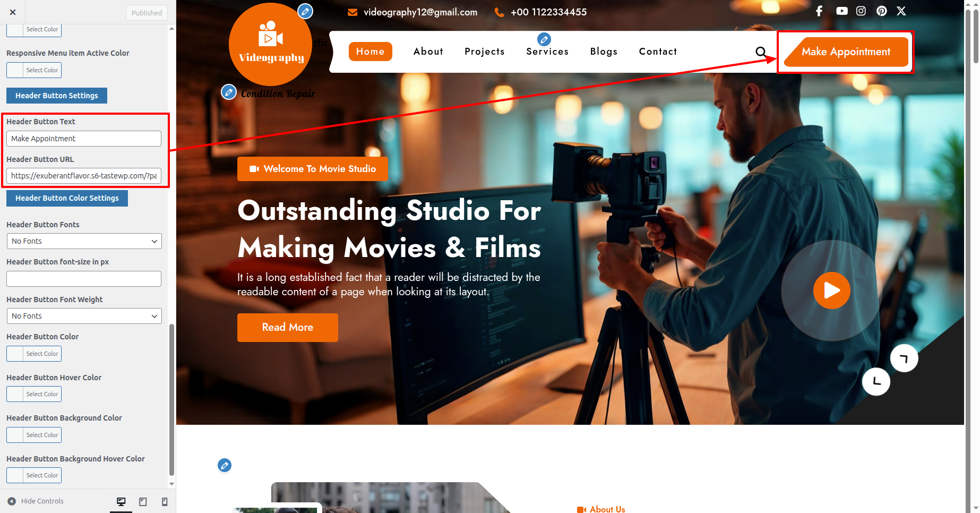980x513 pixels.
Task: Go to the Projects menu item
Action: (x=484, y=52)
